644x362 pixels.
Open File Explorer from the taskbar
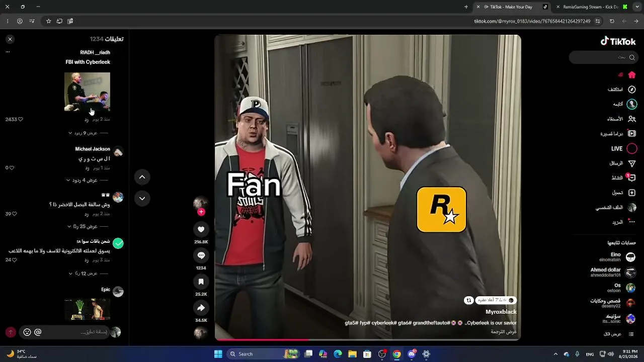[352, 354]
